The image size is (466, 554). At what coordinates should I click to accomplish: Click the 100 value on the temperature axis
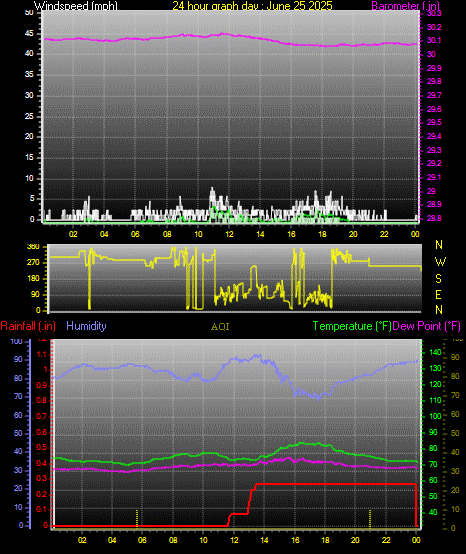click(x=435, y=416)
